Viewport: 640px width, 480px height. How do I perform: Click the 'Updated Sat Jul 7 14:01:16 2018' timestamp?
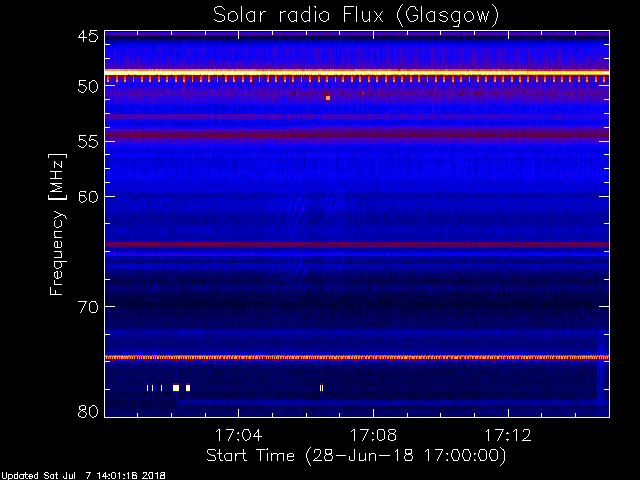coord(83,476)
